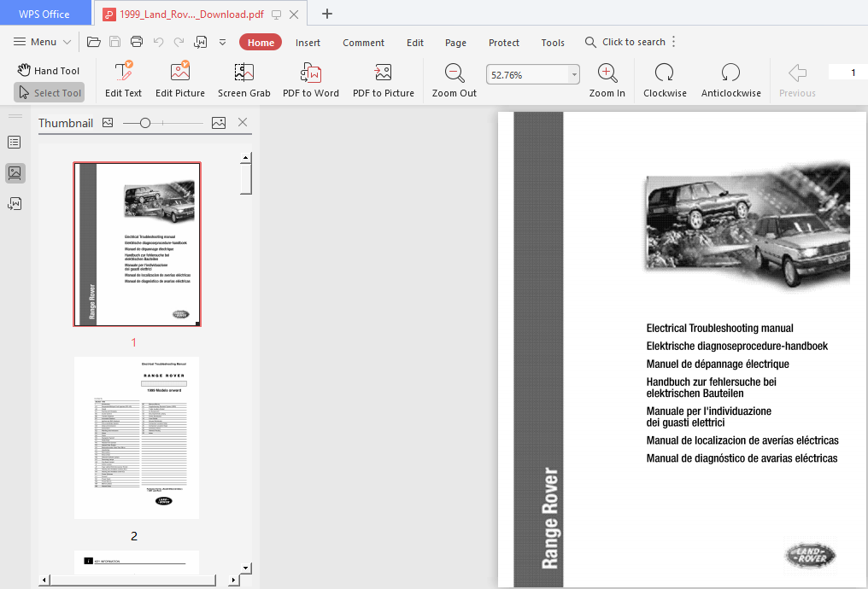Expand the zoom percentage dropdown arrow
868x589 pixels.
tap(574, 74)
